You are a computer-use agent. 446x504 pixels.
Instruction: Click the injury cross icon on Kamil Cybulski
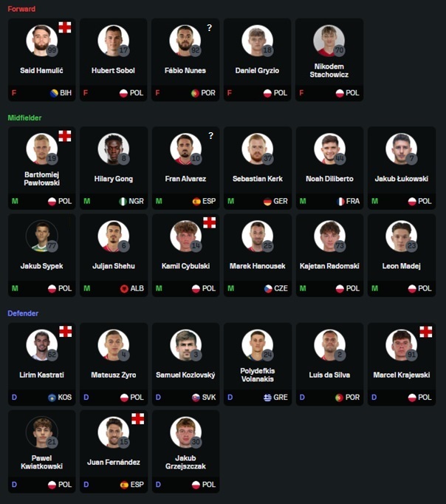(210, 222)
